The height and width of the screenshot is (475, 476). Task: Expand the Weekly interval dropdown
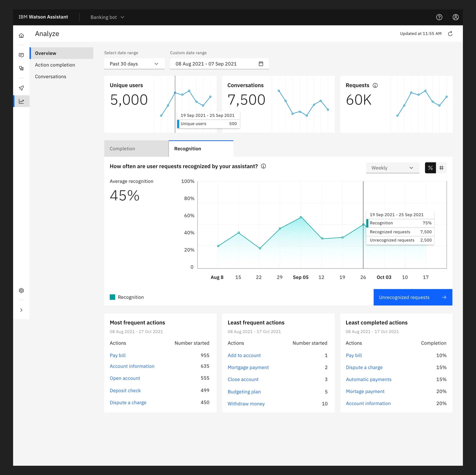click(392, 168)
